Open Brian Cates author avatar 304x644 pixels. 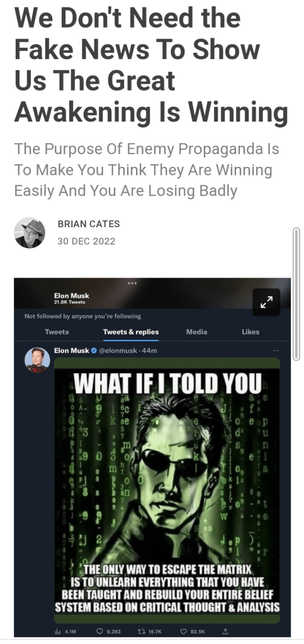30,232
